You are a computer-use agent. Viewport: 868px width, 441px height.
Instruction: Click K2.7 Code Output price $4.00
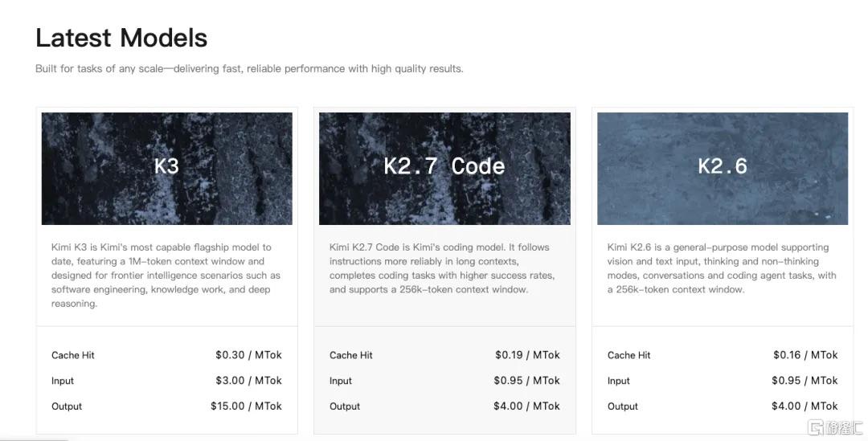pos(526,406)
